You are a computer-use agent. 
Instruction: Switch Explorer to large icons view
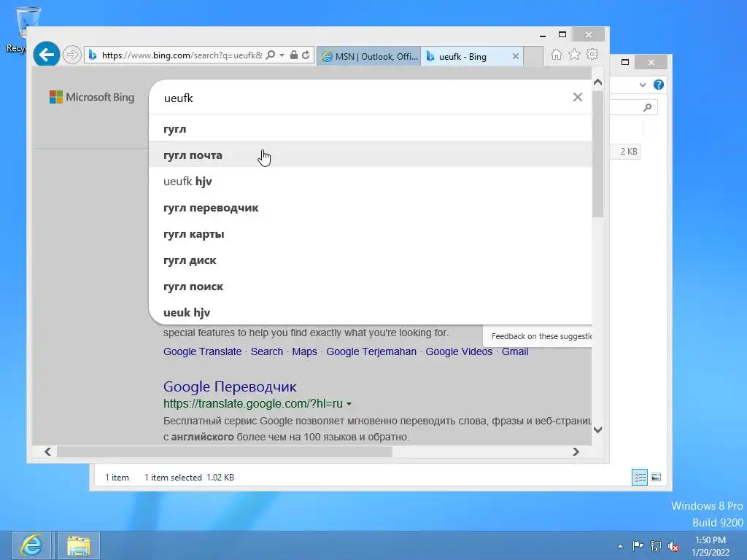click(656, 477)
